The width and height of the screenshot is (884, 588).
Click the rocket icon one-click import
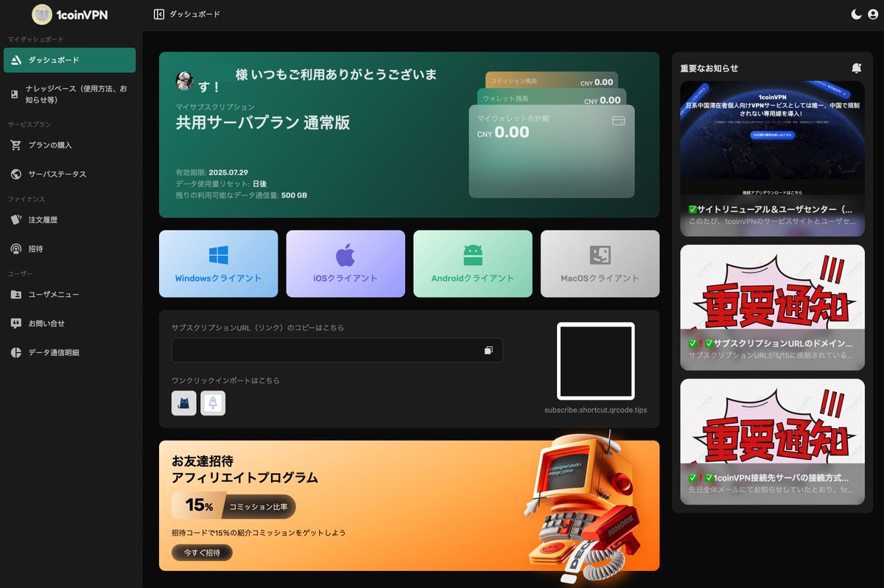point(213,403)
